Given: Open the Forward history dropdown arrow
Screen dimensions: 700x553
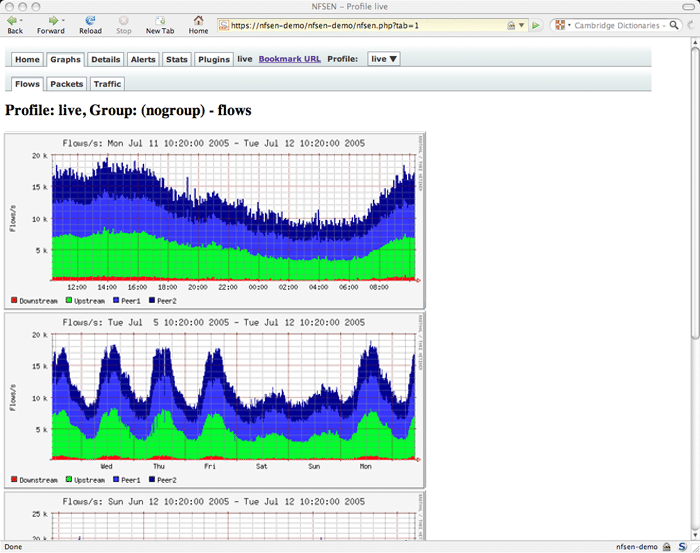Looking at the screenshot, I should tap(63, 21).
